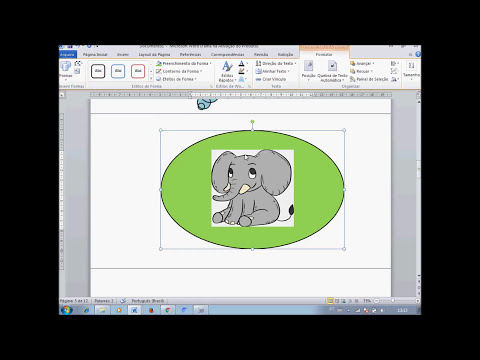
Task: Select the red outline shape style
Action: (138, 71)
